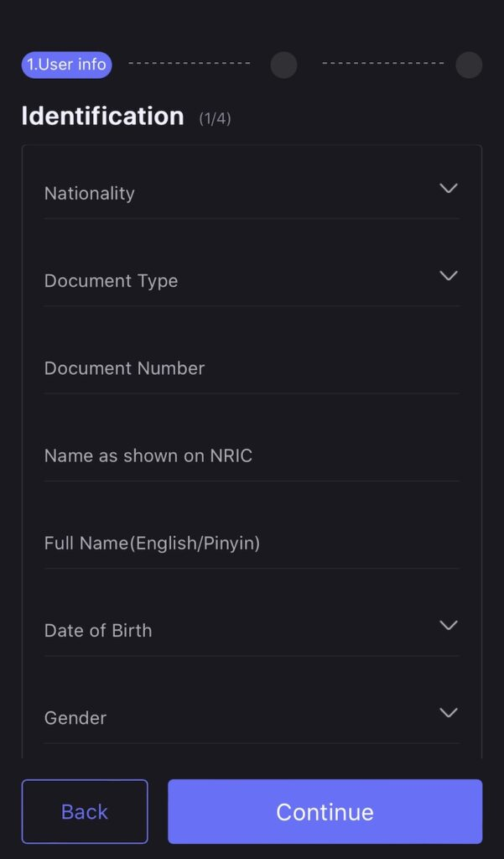Select the third step circle indicator

pyautogui.click(x=469, y=65)
